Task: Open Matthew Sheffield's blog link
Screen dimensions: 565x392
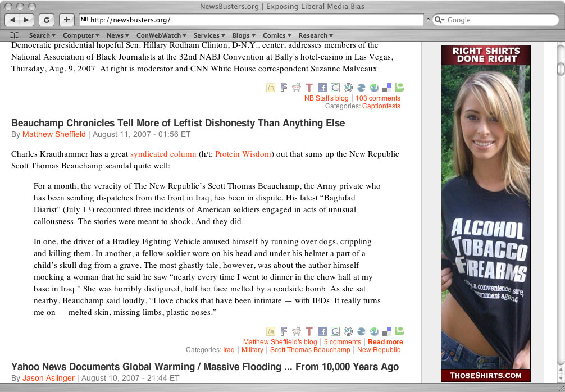Action: pyautogui.click(x=280, y=342)
